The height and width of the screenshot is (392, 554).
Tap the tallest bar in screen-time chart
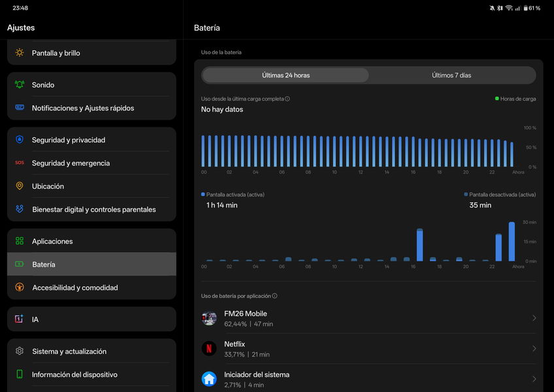coord(512,241)
